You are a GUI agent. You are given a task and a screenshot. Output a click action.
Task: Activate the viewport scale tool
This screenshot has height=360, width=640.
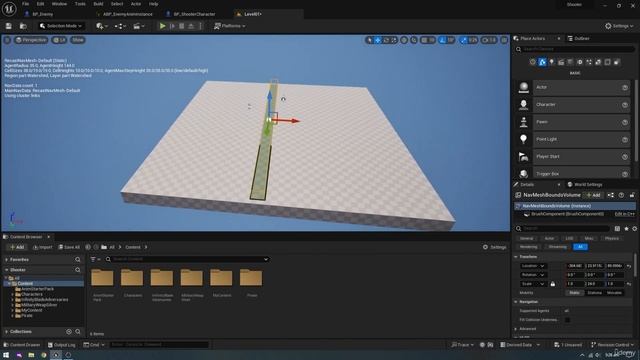(x=394, y=40)
